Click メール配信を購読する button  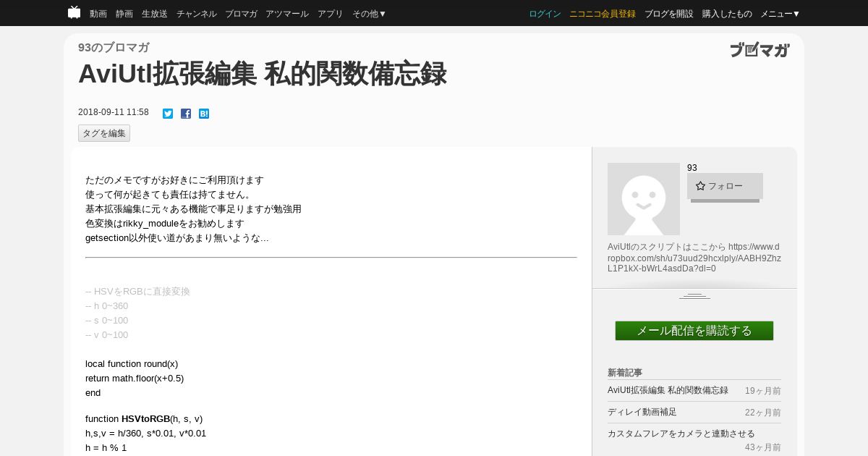pos(694,331)
